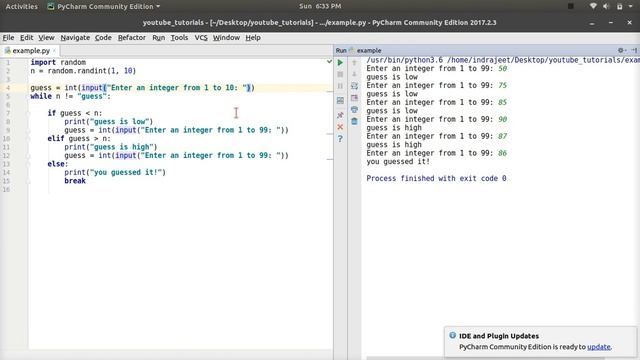Click the volume speaker icon in system tray
This screenshot has width=640, height=360.
point(606,6)
